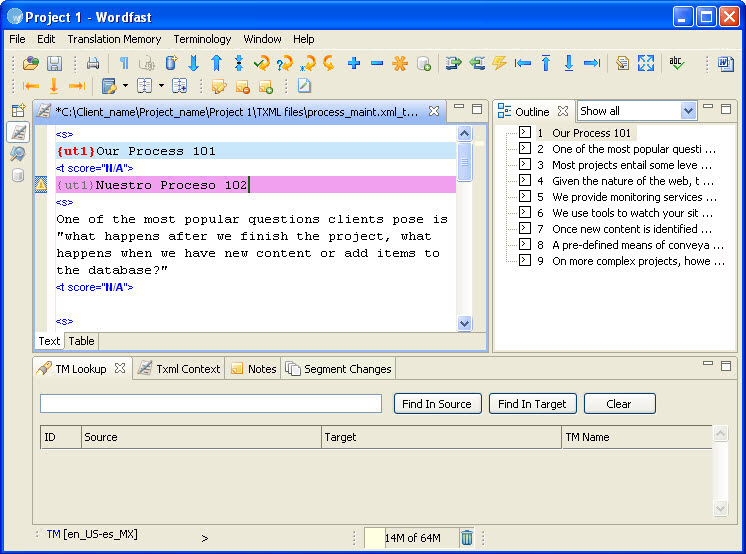This screenshot has height=554, width=746.
Task: Click the editor scrollbar down arrow
Action: click(x=464, y=323)
